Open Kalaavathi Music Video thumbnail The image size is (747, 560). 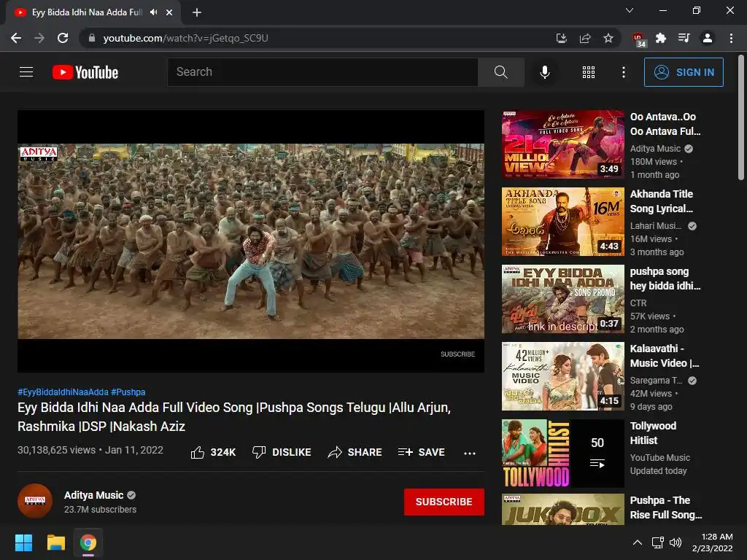pyautogui.click(x=562, y=376)
